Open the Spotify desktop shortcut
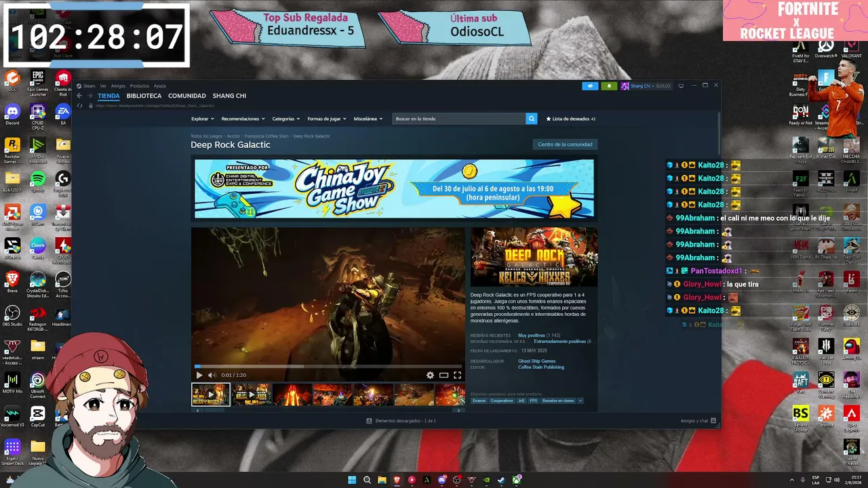Screen dimensions: 868x488 pos(38,182)
